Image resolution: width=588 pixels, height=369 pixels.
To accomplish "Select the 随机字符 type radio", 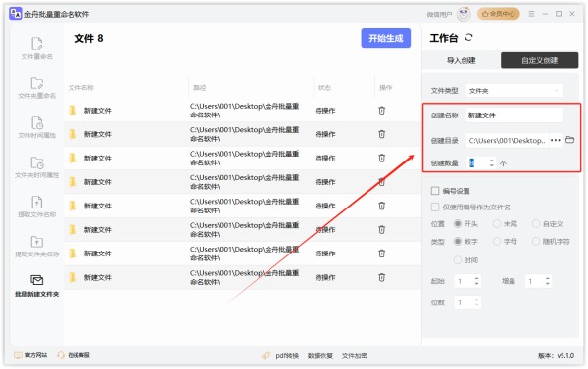I will 536,241.
